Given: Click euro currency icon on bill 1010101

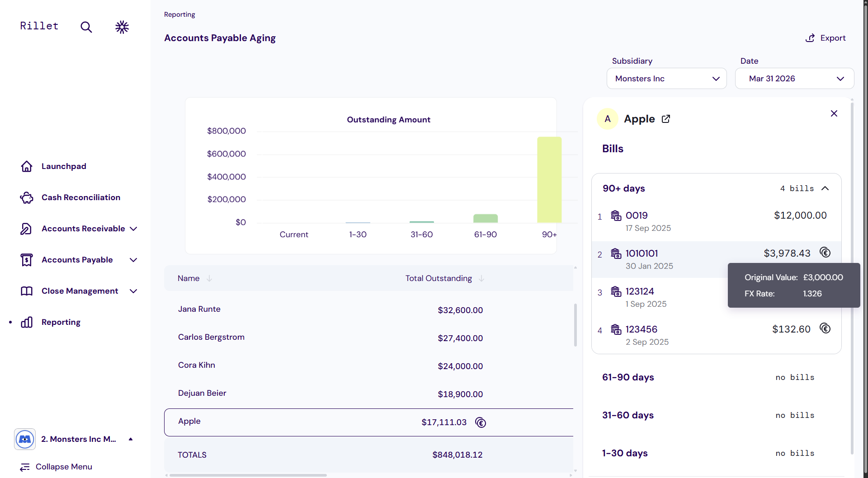Looking at the screenshot, I should click(825, 253).
